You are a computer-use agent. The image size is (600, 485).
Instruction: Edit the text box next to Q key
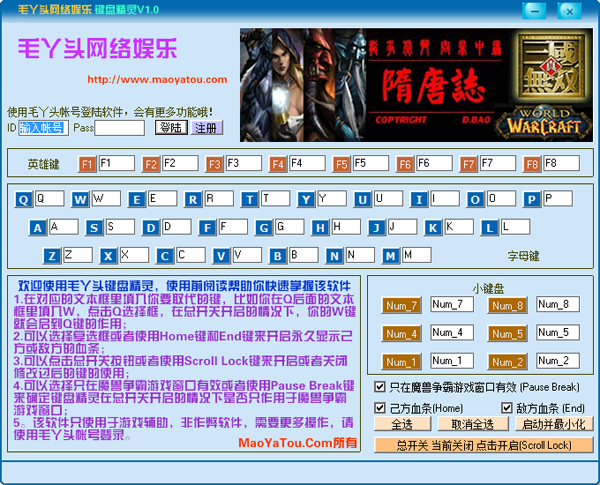click(49, 199)
